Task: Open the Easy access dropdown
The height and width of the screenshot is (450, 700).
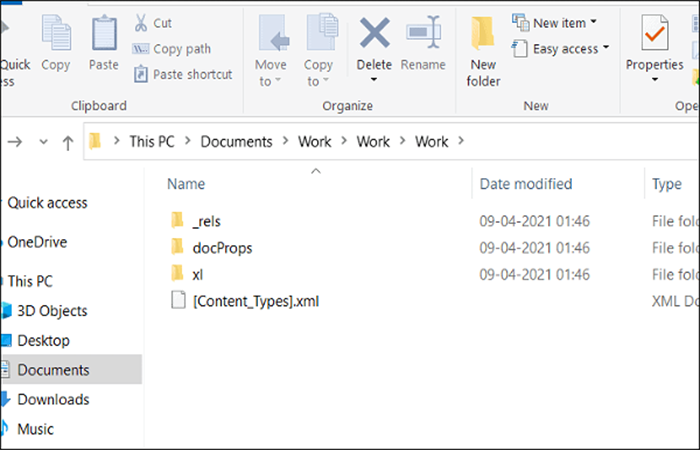Action: coord(560,48)
